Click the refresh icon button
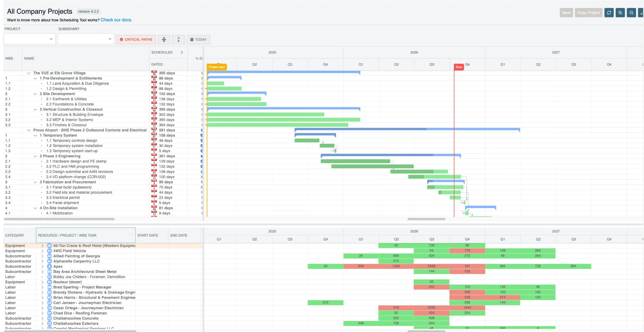644x332 pixels. (x=609, y=13)
